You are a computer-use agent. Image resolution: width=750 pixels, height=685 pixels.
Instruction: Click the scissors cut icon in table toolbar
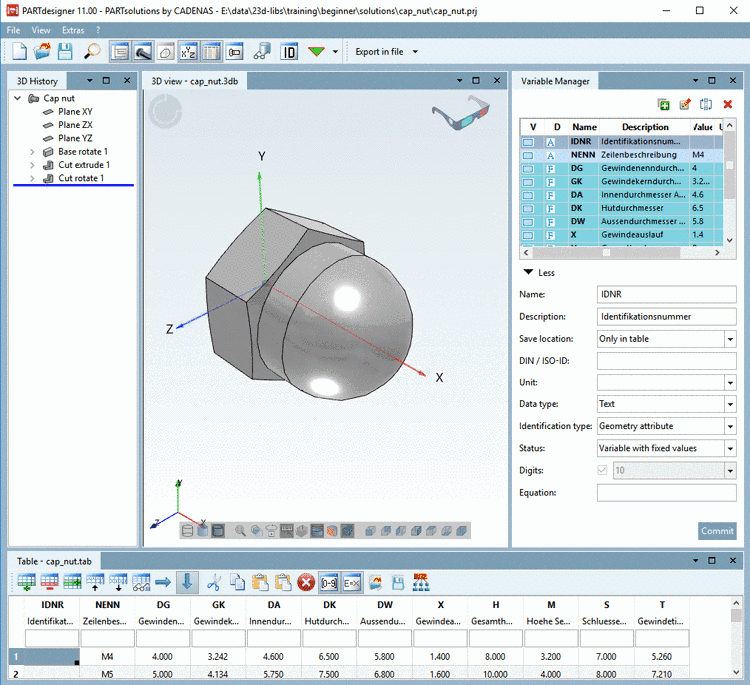[212, 581]
